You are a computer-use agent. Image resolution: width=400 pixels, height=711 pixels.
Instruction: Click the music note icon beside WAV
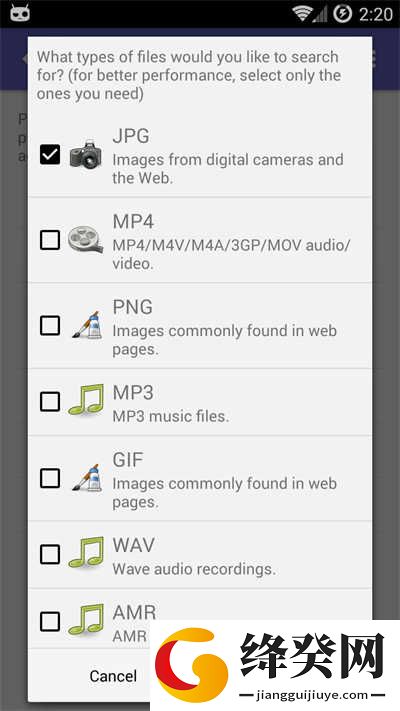pos(86,553)
